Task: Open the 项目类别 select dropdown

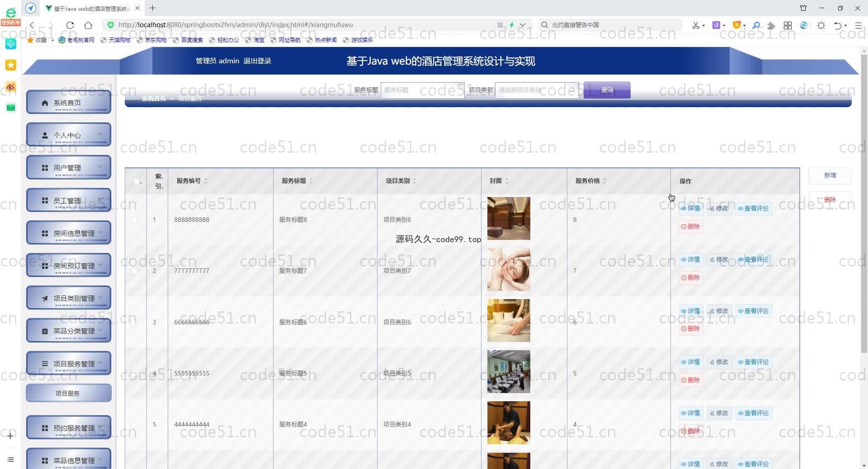Action: click(537, 90)
